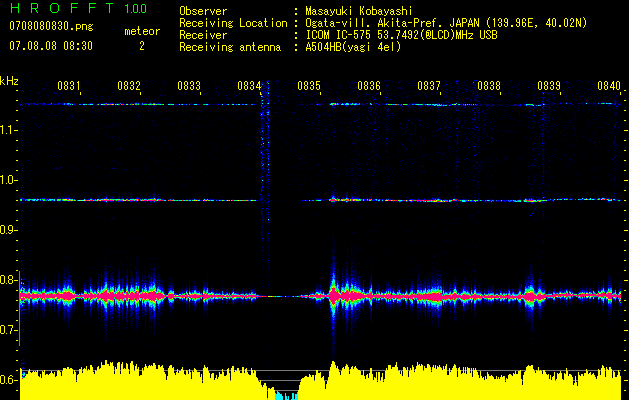Screen dimensions: 629x400
Task: Click the 1.0 kHz axis label
Action: 9,180
